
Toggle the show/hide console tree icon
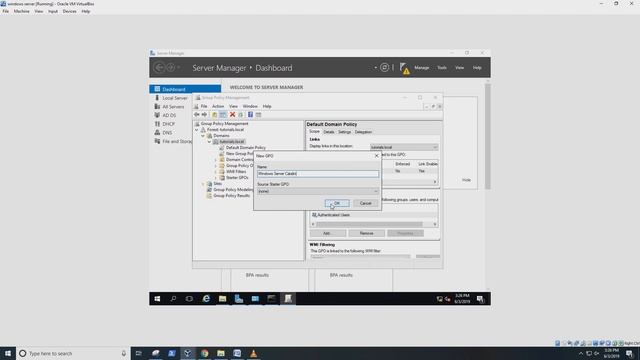click(x=223, y=115)
